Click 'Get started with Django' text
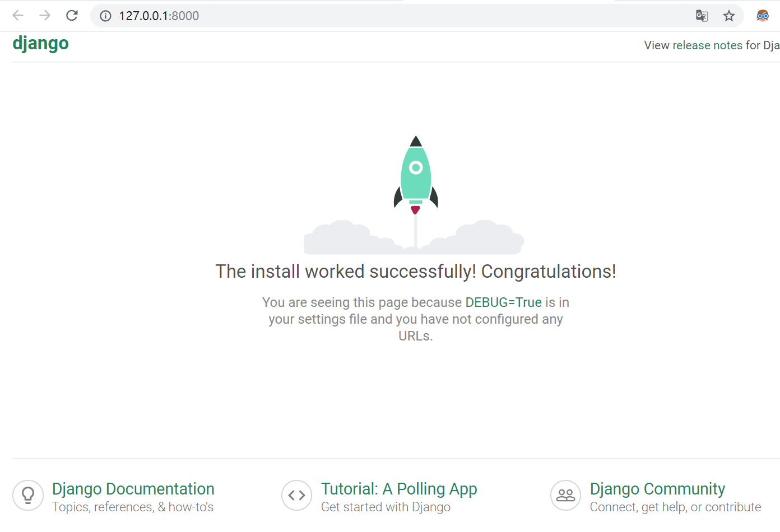 click(x=386, y=507)
